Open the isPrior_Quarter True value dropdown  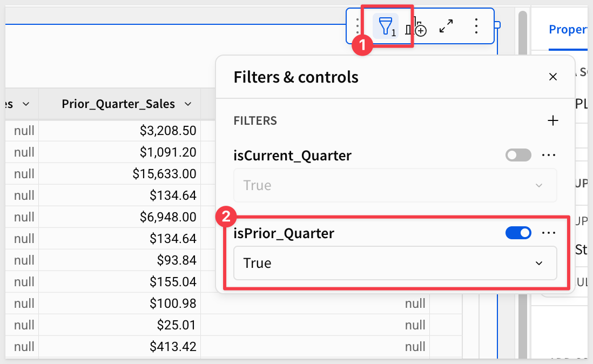(395, 263)
